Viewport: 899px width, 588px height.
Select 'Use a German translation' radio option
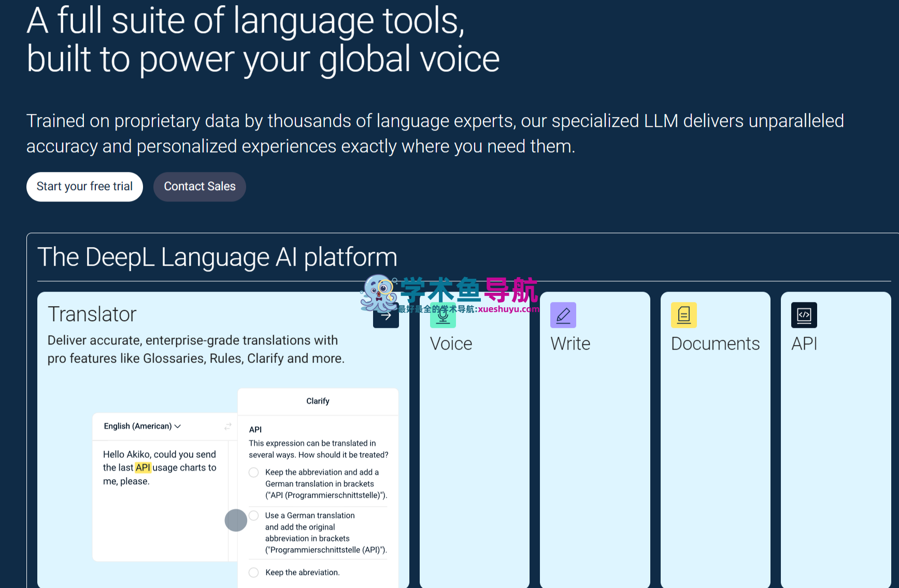tap(254, 515)
